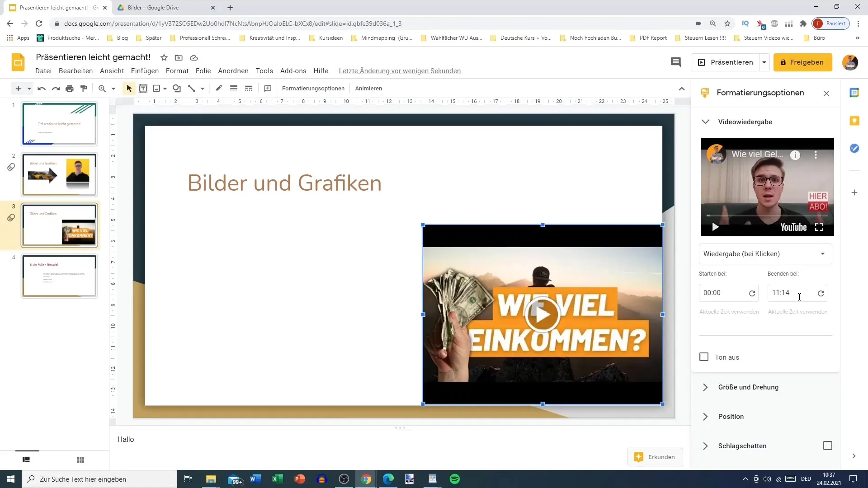Image resolution: width=868 pixels, height=488 pixels.
Task: Toggle the Ton aus checkbox
Action: coord(704,357)
